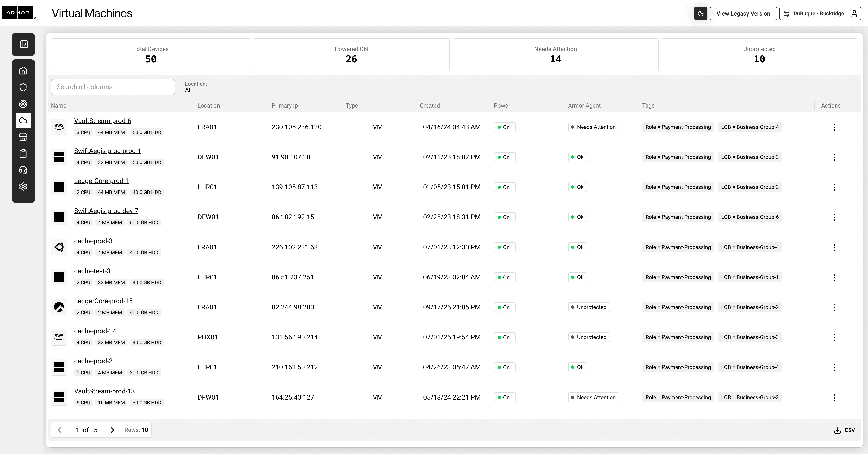The image size is (868, 454).
Task: Toggle dark mode moon icon
Action: [x=700, y=13]
